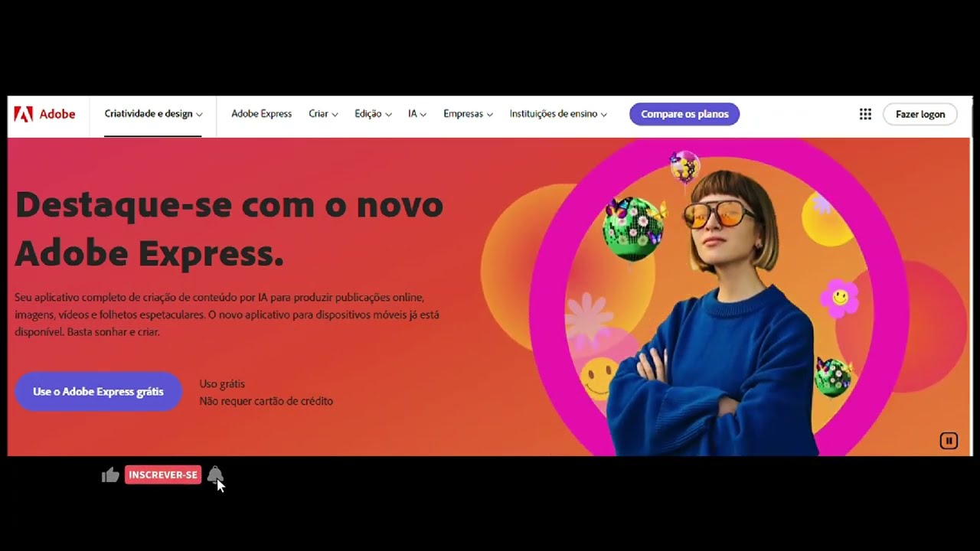Click the Adobe logo icon
This screenshot has height=551, width=980.
point(23,114)
